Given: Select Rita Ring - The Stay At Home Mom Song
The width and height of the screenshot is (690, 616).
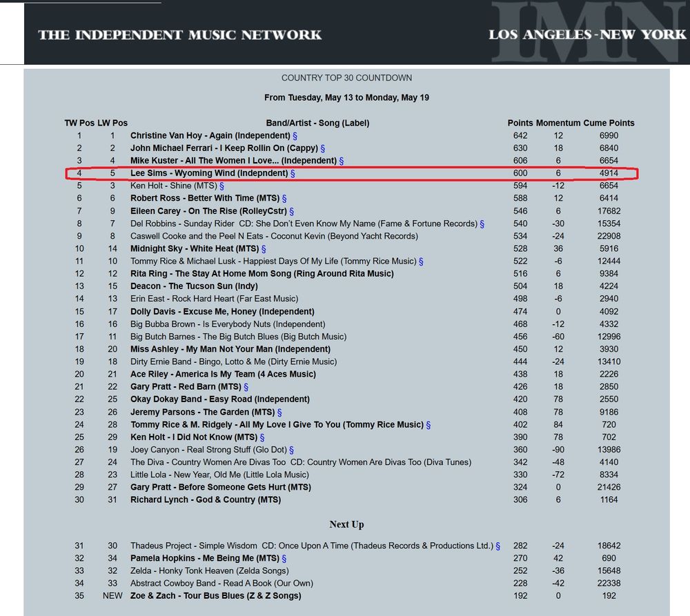Looking at the screenshot, I should [x=262, y=274].
